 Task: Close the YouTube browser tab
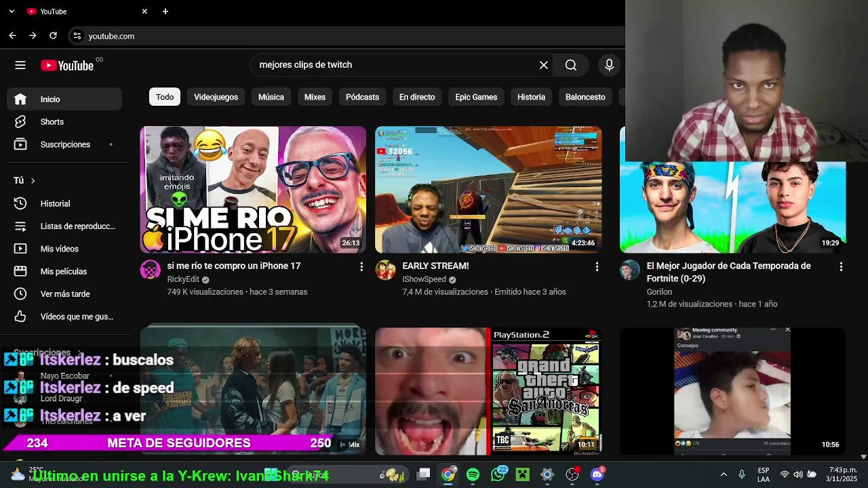coord(144,12)
